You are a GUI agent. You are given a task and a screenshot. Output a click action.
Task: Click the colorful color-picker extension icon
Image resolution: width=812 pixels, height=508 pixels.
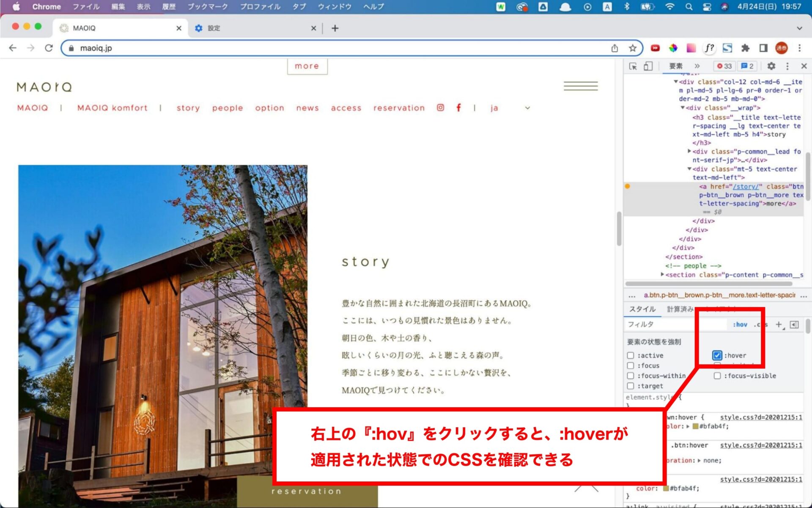[673, 48]
